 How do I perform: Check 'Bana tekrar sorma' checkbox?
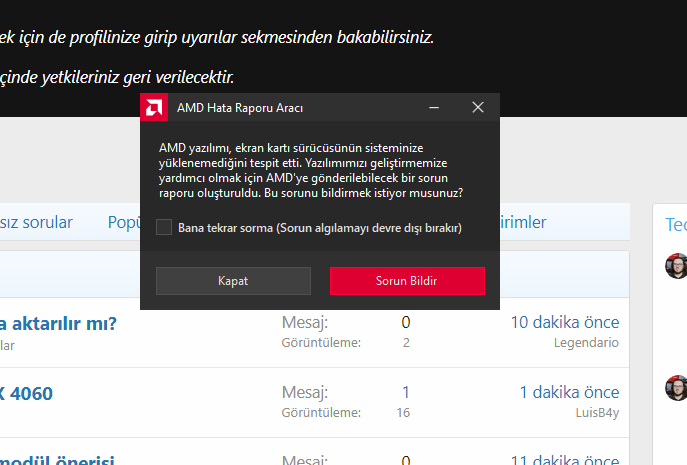pyautogui.click(x=164, y=227)
